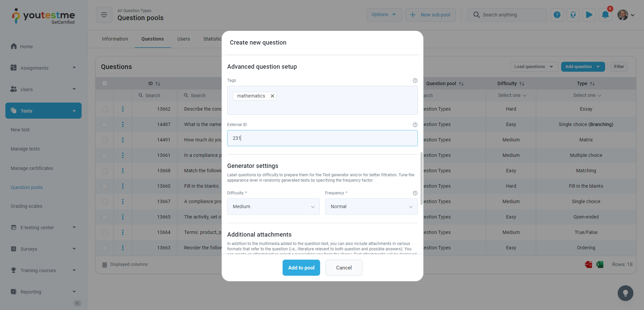Image resolution: width=644 pixels, height=310 pixels.
Task: Click the External ID input field
Action: (322, 138)
